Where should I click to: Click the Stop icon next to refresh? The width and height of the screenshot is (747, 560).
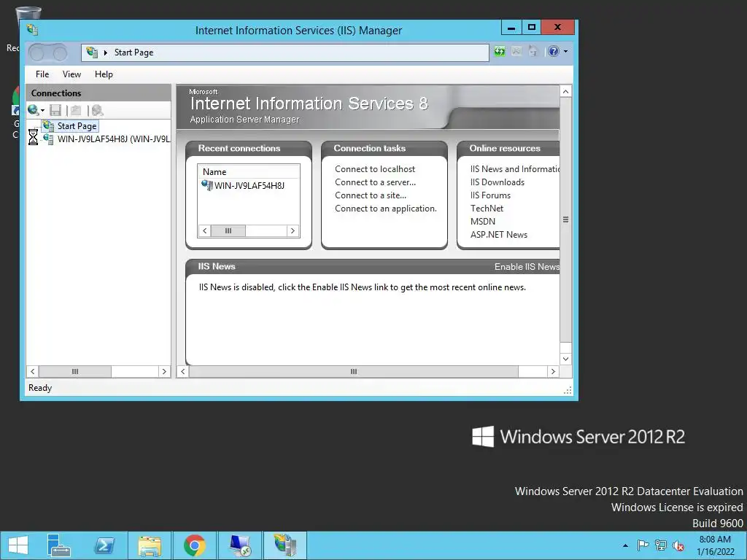tap(516, 52)
